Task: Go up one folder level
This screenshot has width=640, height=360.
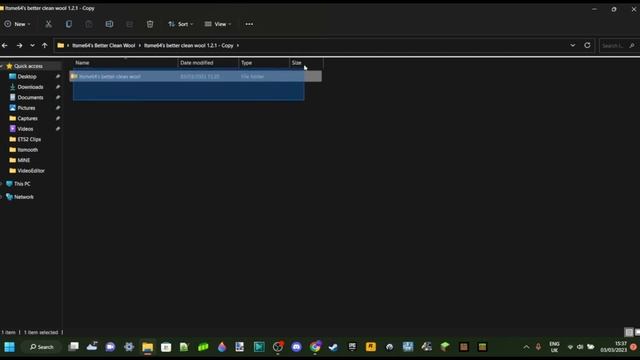Action: point(44,45)
